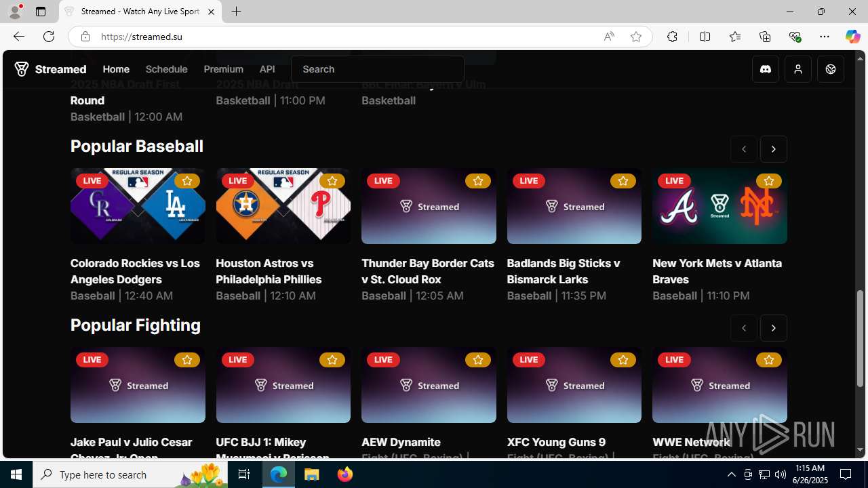868x488 pixels.
Task: Open browser Extensions icon
Action: [x=672, y=37]
